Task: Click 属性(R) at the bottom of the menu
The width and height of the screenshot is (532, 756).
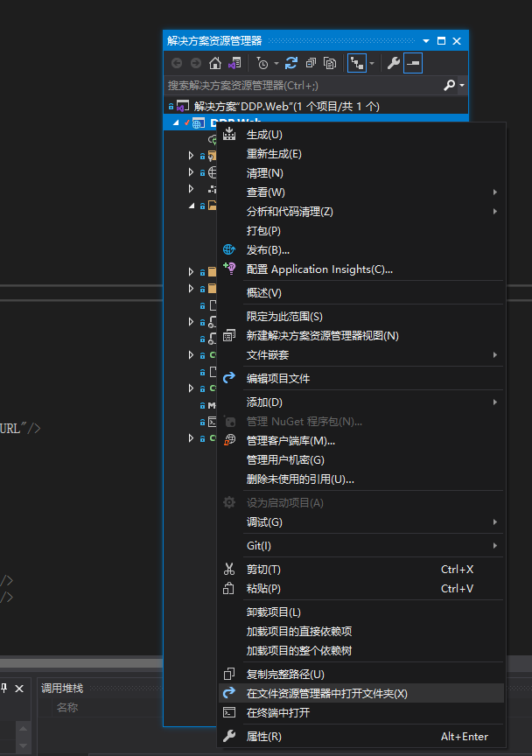Action: [x=263, y=737]
